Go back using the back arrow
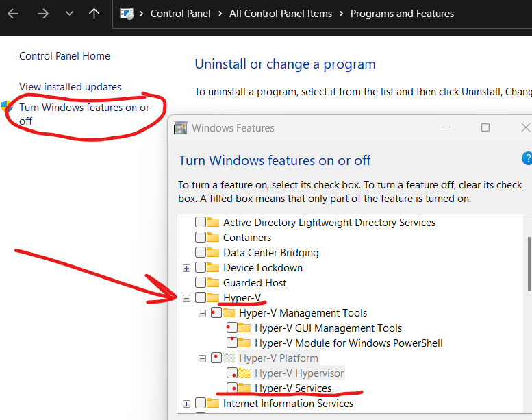The width and height of the screenshot is (532, 420). (13, 14)
